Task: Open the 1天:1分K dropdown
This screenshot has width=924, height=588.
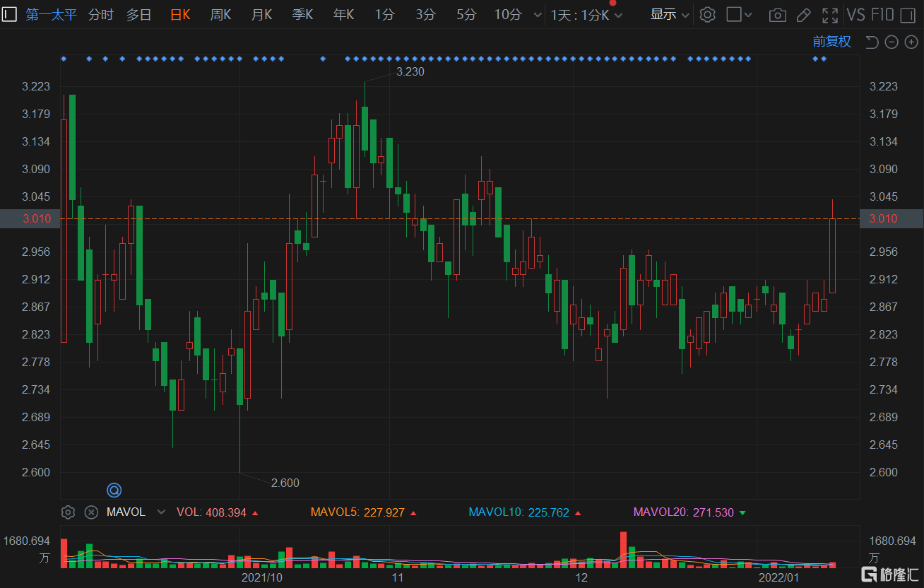Action: [586, 15]
